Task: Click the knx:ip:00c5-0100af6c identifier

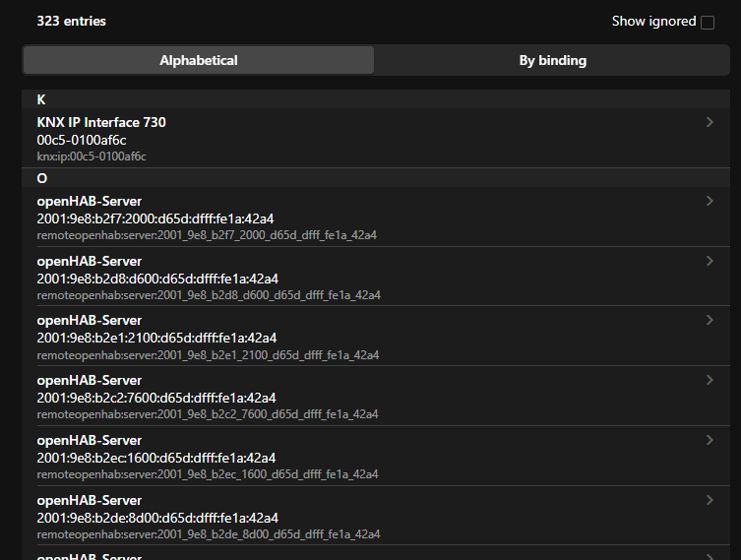Action: click(x=92, y=156)
